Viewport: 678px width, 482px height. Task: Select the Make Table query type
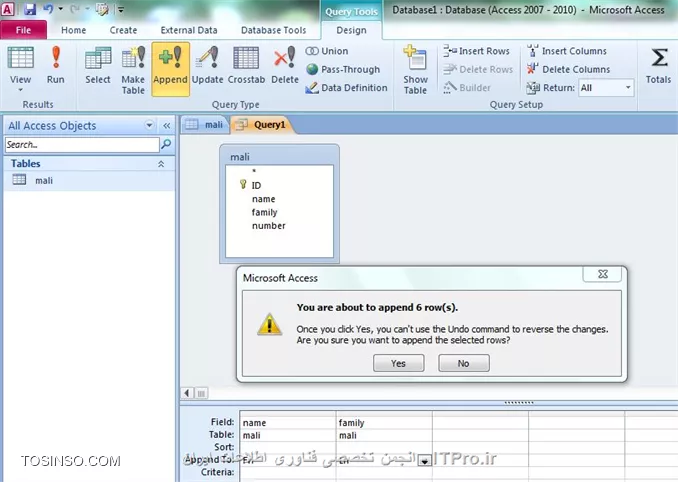[x=133, y=66]
